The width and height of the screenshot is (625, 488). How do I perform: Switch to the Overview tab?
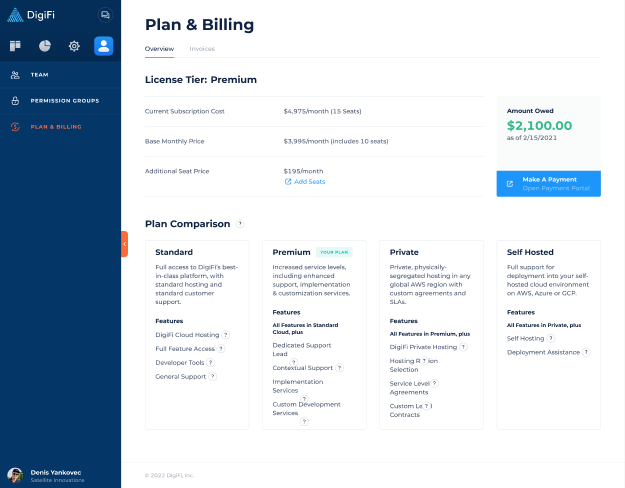tap(159, 49)
